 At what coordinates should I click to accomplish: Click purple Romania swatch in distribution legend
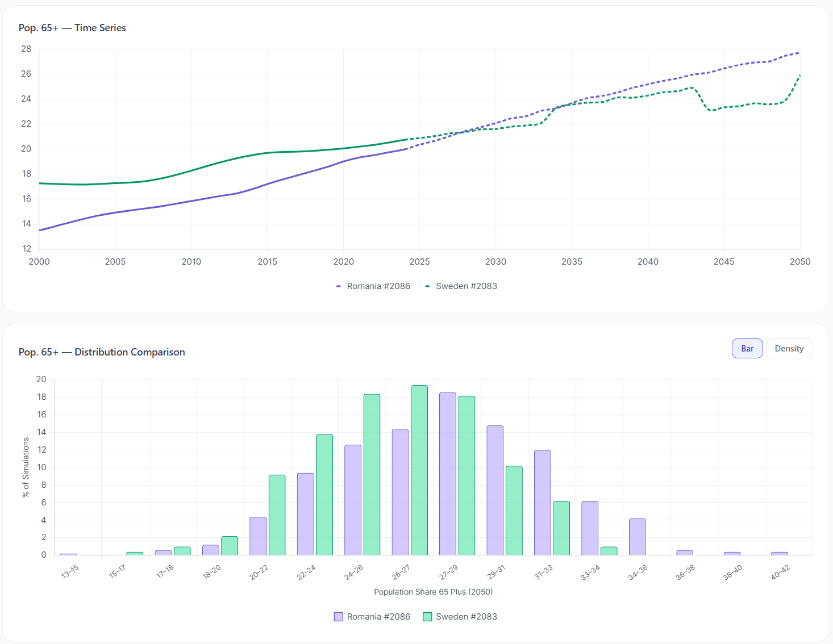click(x=339, y=617)
